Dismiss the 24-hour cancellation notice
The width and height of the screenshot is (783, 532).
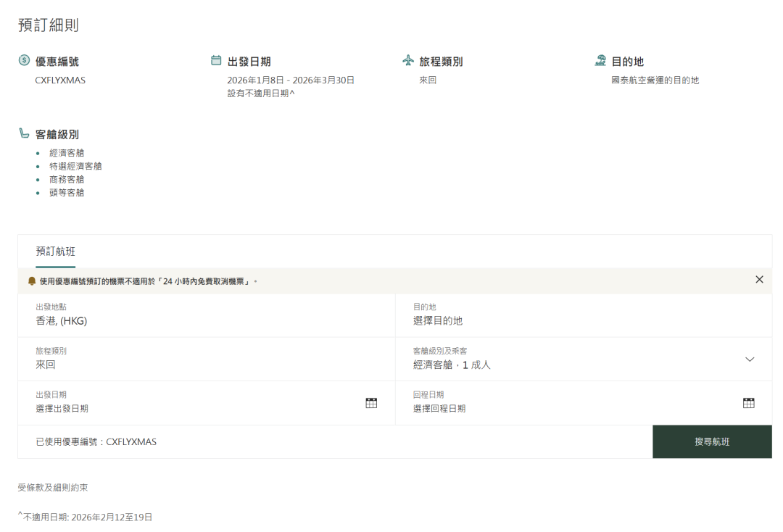coord(759,280)
